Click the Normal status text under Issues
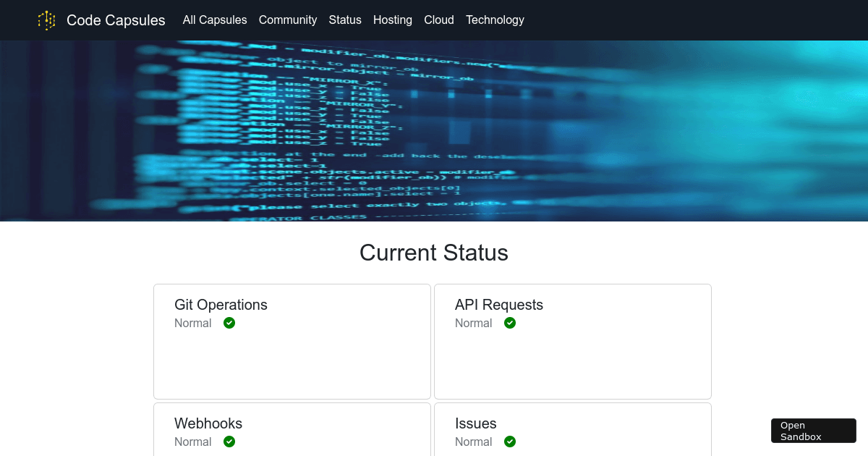 tap(474, 442)
